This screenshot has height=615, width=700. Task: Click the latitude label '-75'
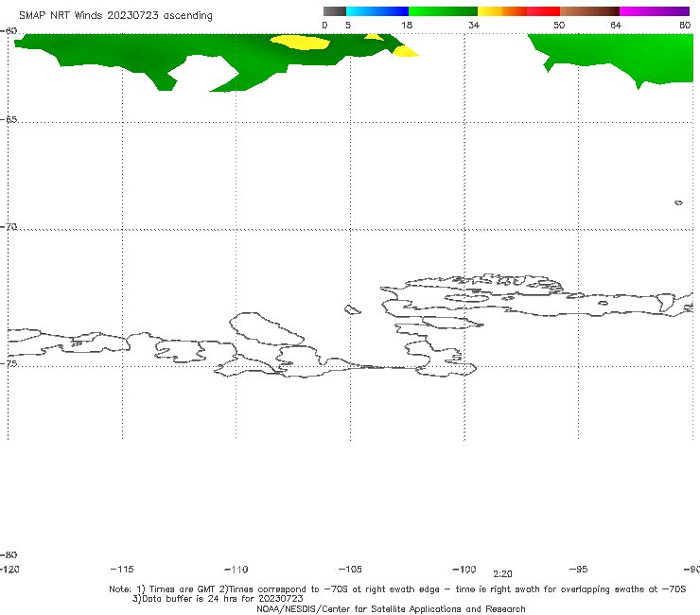(x=9, y=363)
